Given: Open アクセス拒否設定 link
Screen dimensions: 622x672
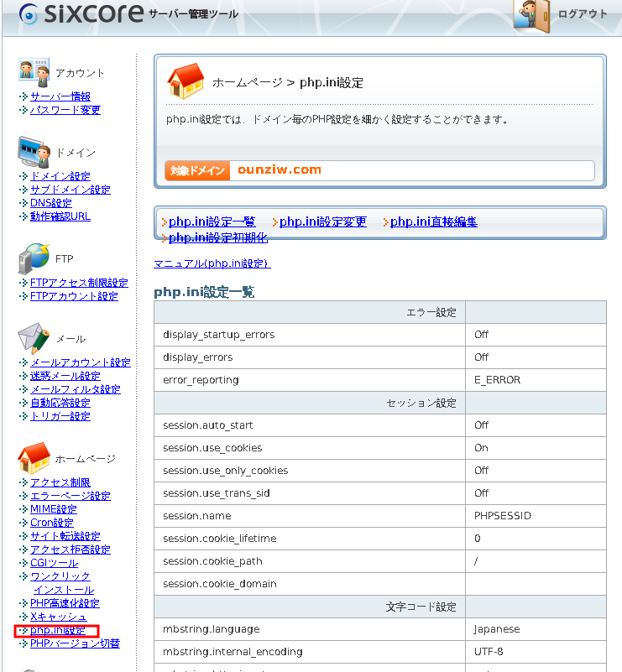Looking at the screenshot, I should (x=71, y=549).
